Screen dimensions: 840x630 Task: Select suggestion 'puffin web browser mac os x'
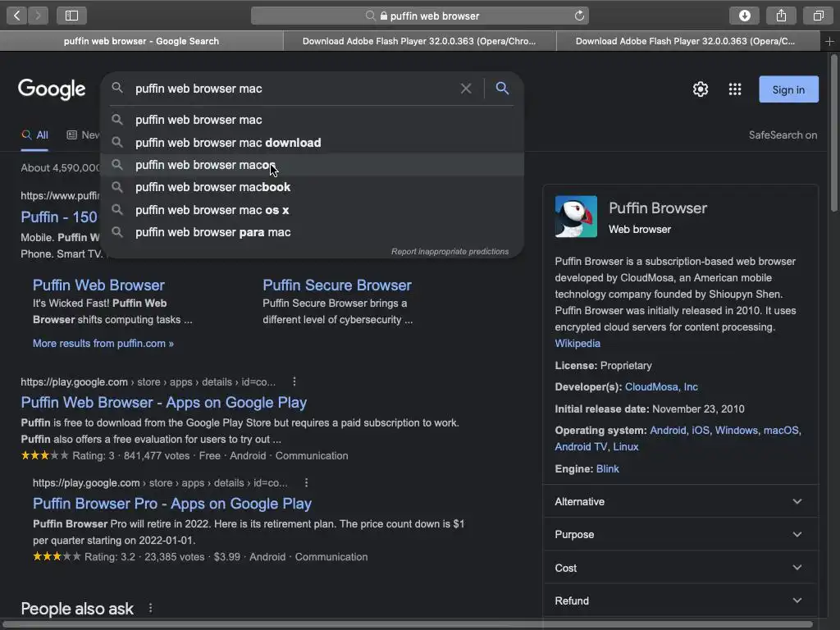312,210
